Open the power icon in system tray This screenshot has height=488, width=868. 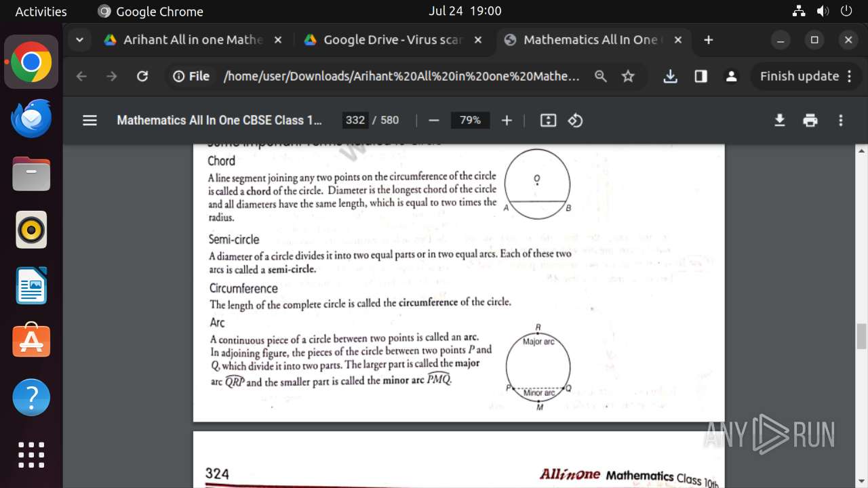[x=846, y=11]
